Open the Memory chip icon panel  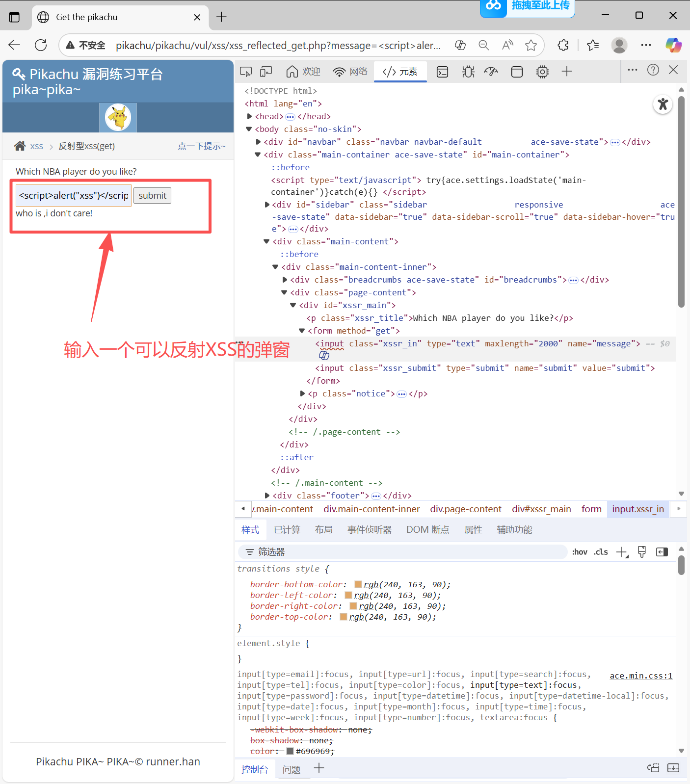tap(542, 72)
